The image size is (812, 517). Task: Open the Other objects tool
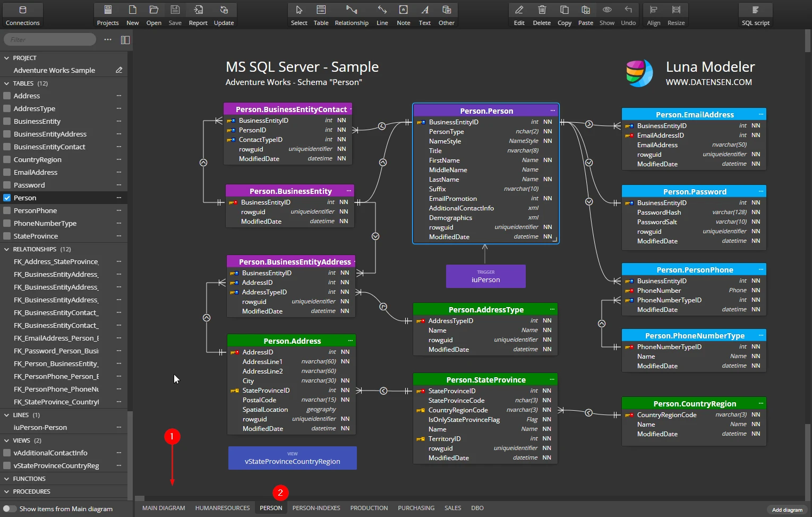pos(447,15)
